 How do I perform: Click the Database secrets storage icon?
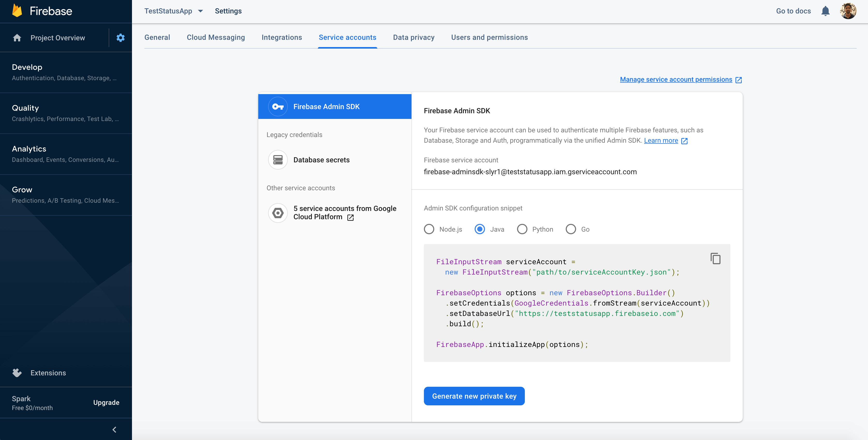pos(278,160)
